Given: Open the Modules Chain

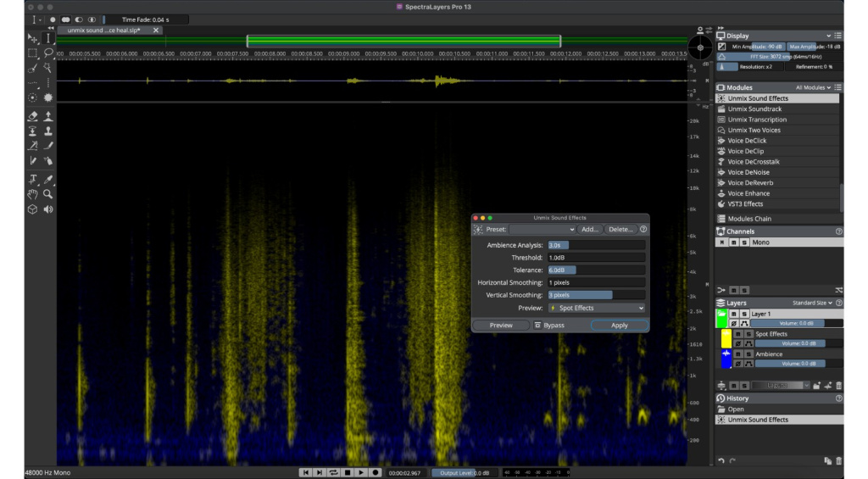Looking at the screenshot, I should pyautogui.click(x=778, y=219).
